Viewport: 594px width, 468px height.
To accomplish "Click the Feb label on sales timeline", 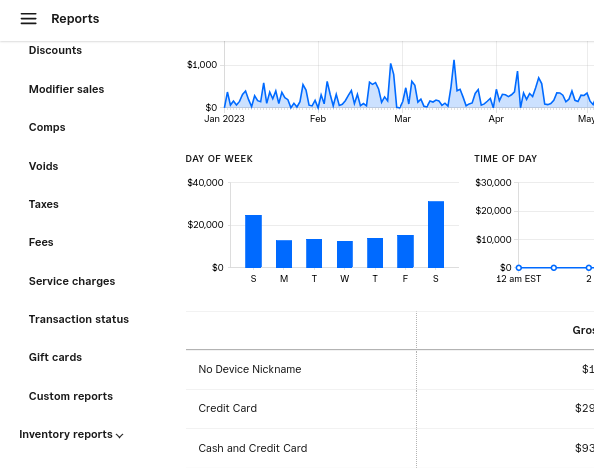I will 318,119.
